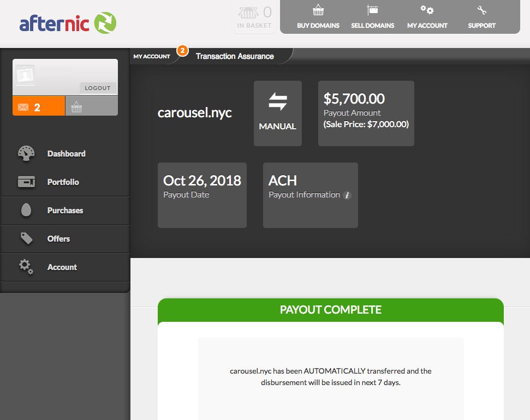Open the Buy Domains basket icon

(318, 10)
